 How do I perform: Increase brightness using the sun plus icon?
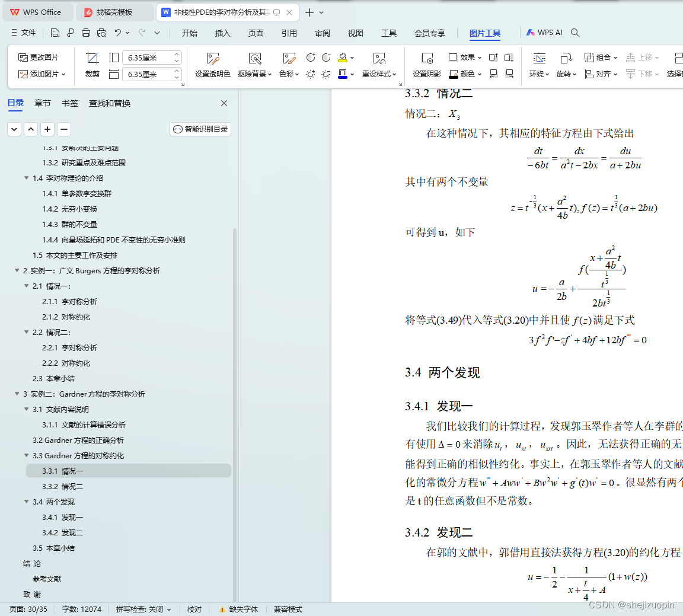311,74
